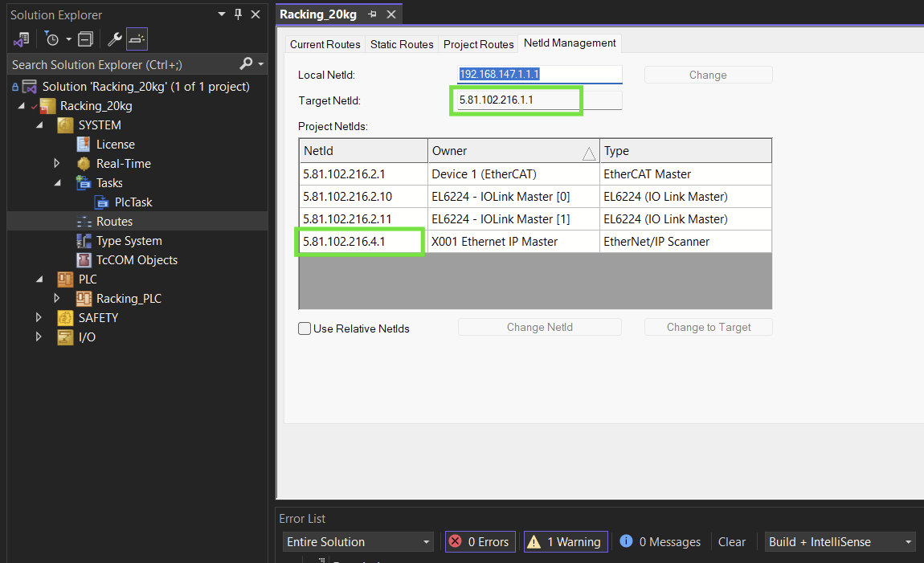Select Solution 'Racking_20kg' root node
The image size is (924, 563).
[x=145, y=87]
